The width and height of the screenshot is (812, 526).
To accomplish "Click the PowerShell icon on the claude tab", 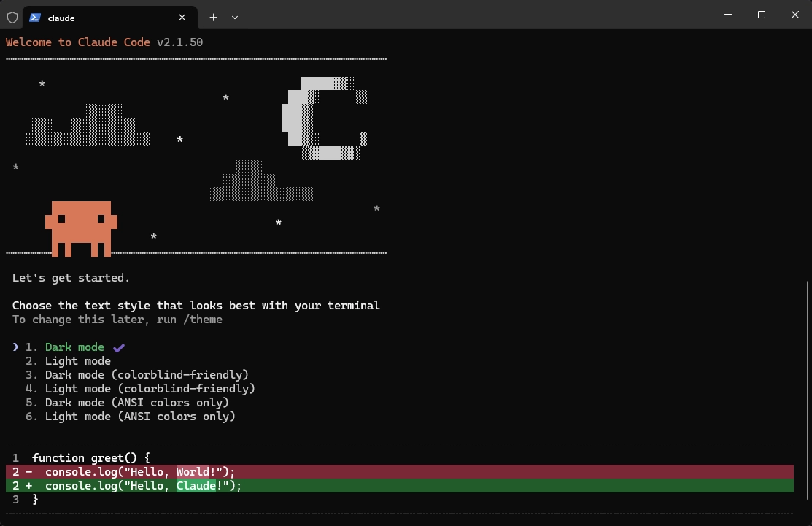I will click(34, 17).
